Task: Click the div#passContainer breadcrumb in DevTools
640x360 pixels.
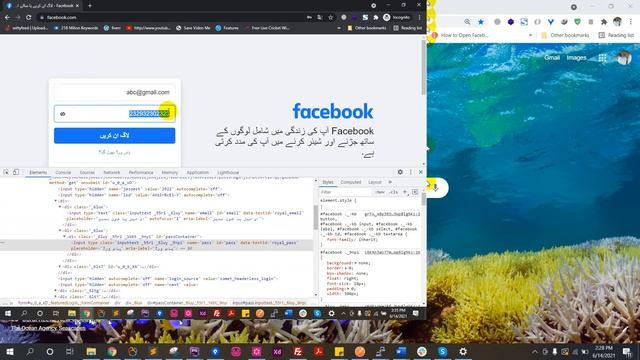Action: coord(187,303)
